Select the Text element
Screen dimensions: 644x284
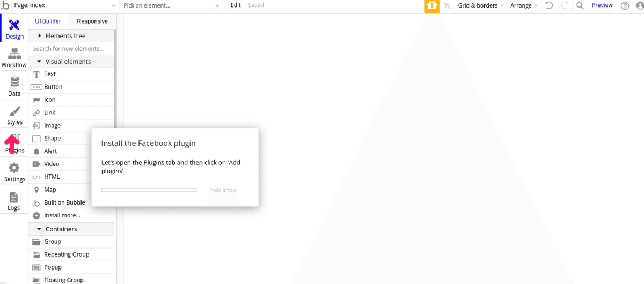click(x=71, y=74)
